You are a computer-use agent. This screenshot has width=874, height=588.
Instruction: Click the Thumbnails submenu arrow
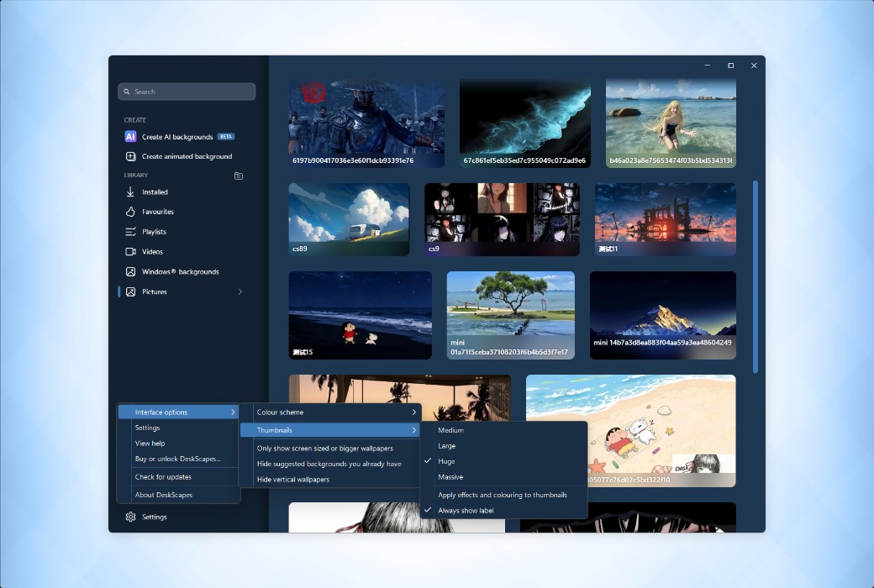click(x=414, y=430)
